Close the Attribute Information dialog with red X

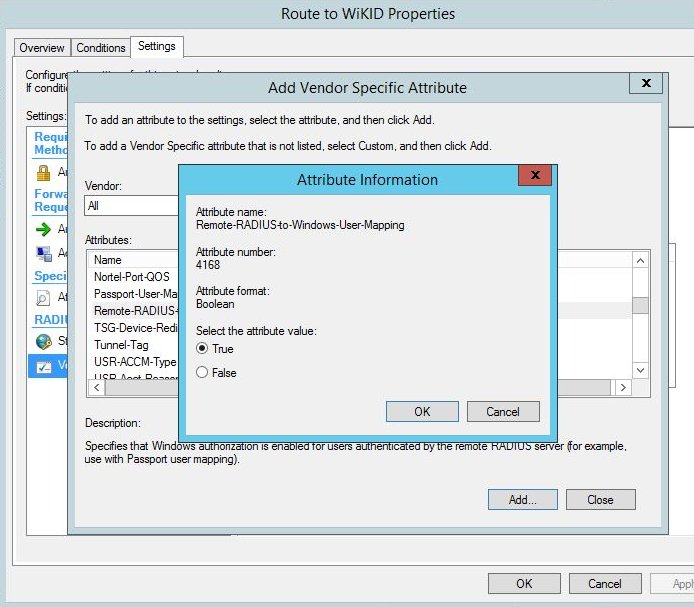click(x=537, y=177)
